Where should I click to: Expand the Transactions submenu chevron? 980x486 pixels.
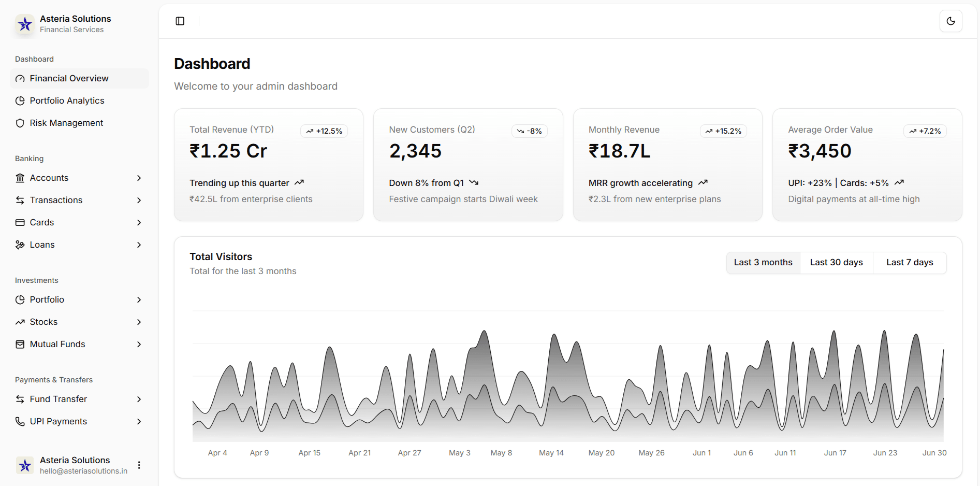[139, 201]
